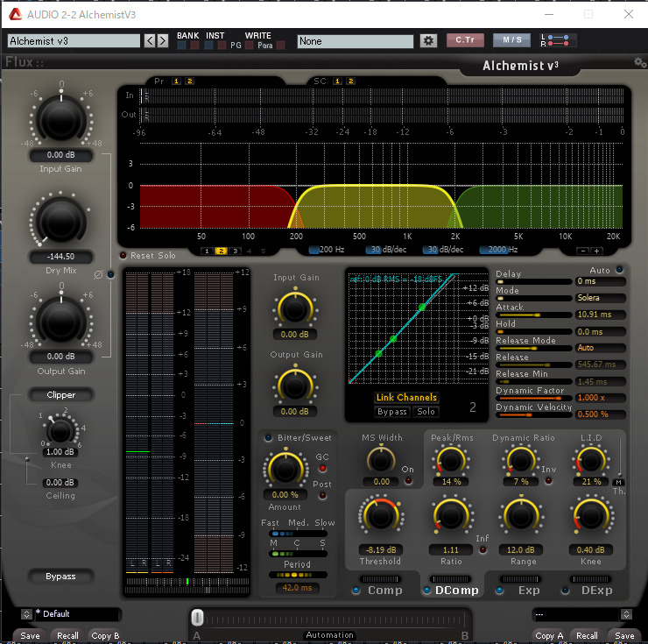This screenshot has width=648, height=644.
Task: Click the band Bypass button under Link Channels
Action: [392, 412]
